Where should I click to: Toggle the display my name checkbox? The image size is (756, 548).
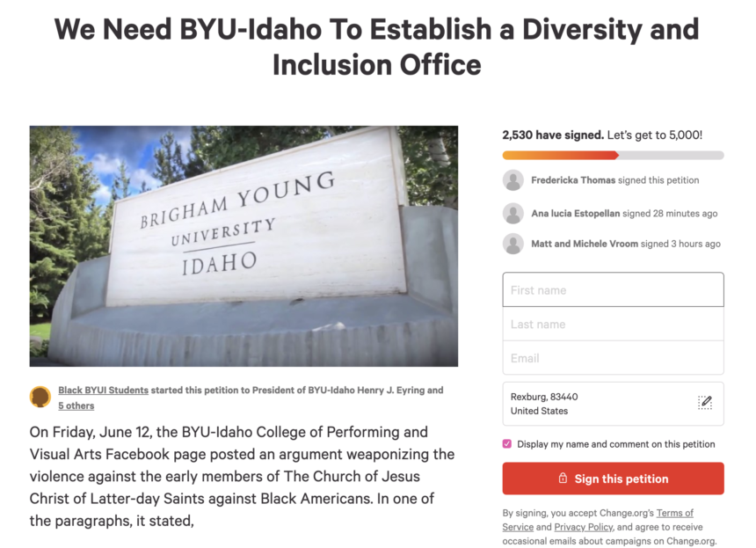[x=507, y=444]
